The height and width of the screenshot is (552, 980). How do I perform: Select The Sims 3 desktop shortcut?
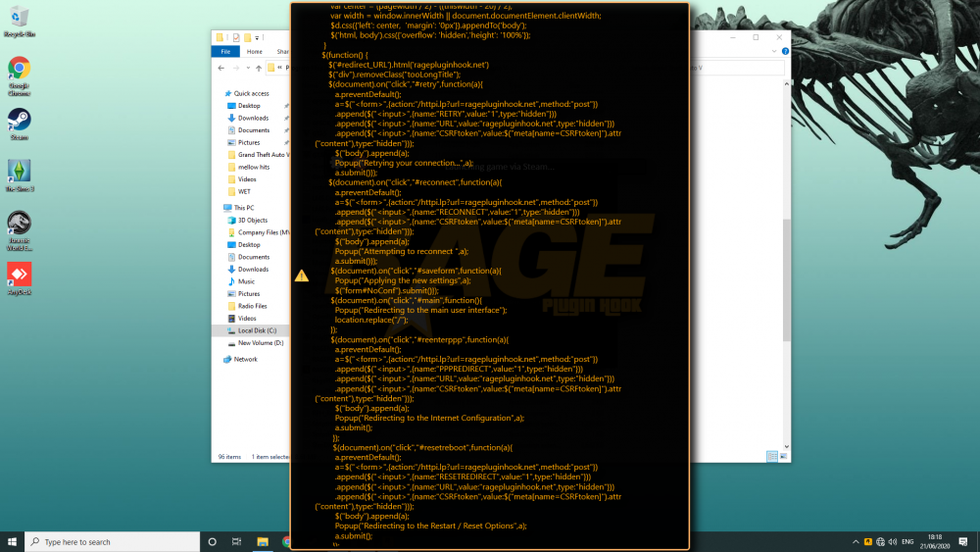click(x=19, y=176)
